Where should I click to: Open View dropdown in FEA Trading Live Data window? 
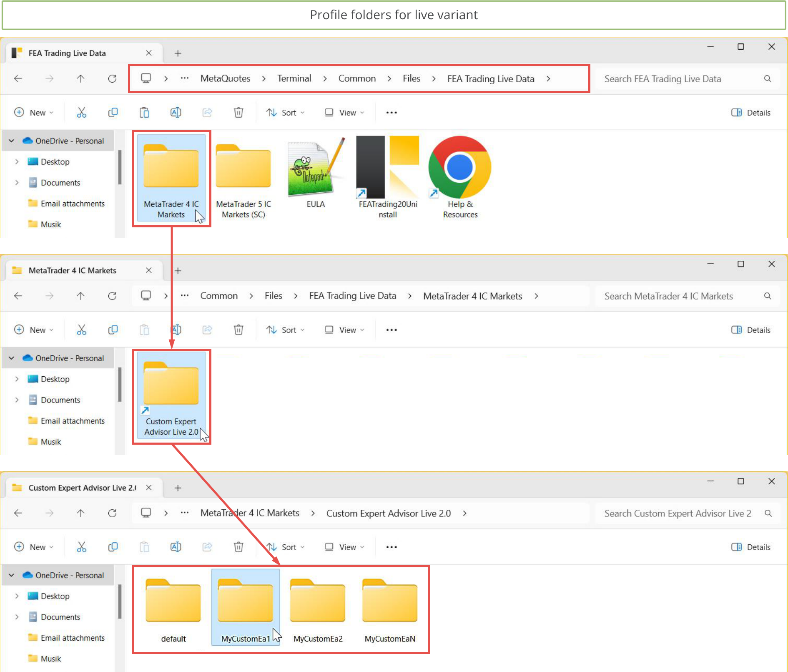(344, 113)
